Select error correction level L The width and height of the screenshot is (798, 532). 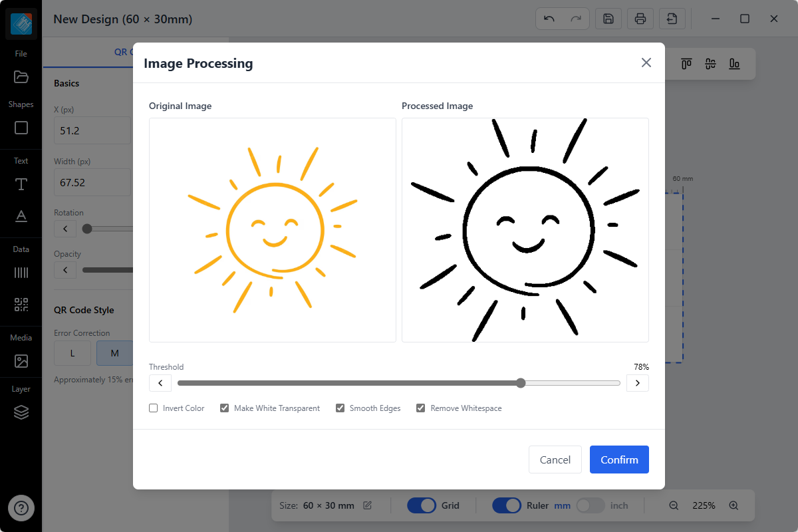point(72,353)
